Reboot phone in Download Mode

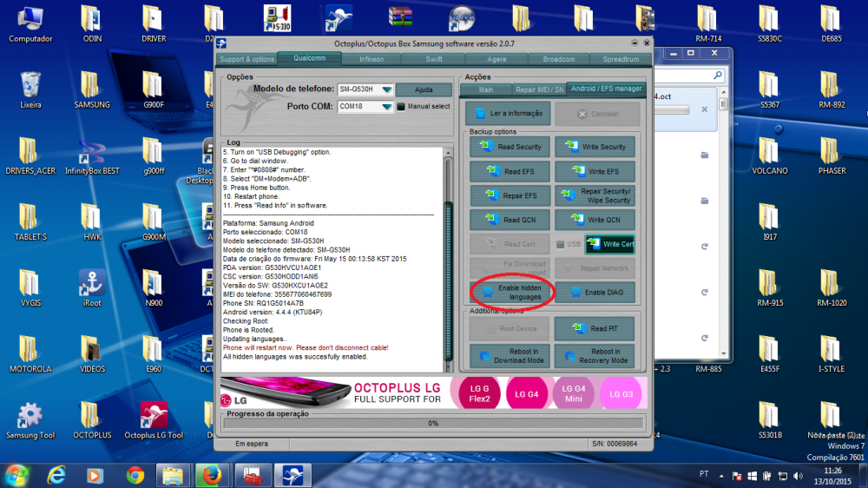510,356
